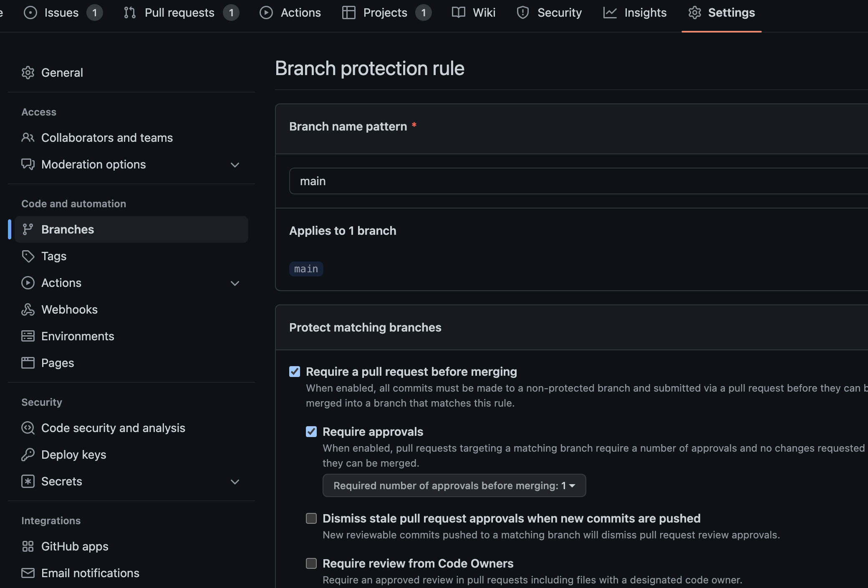Image resolution: width=868 pixels, height=588 pixels.
Task: Click the Deploy keys key icon
Action: (28, 455)
